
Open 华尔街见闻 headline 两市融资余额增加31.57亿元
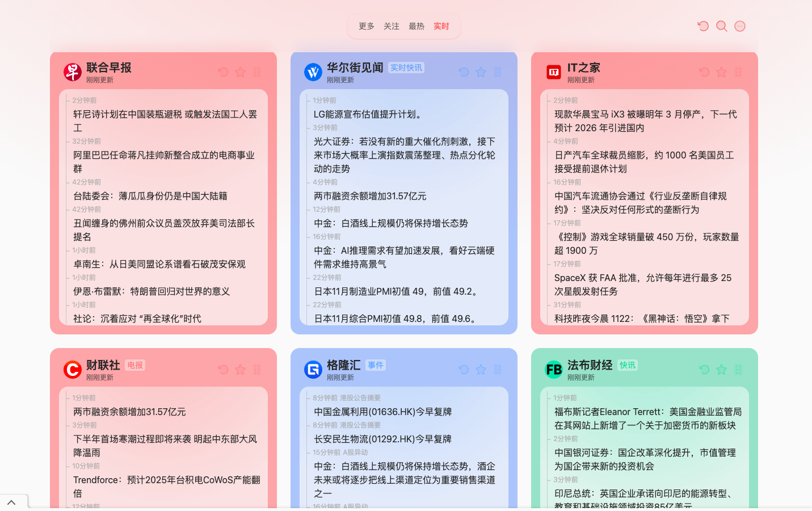[370, 196]
